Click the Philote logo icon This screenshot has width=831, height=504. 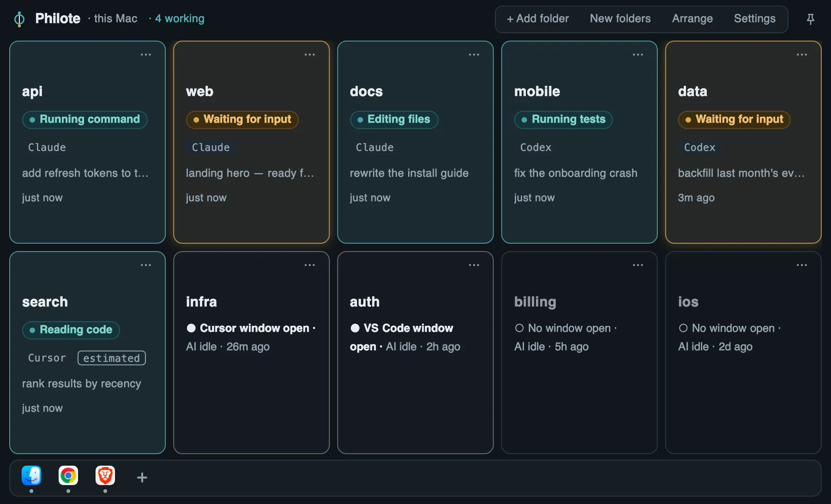[x=19, y=19]
